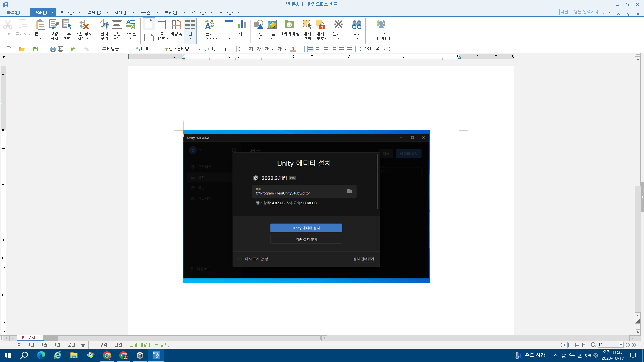Click the print icon in quick toolbar
The image size is (644, 362).
[53, 49]
